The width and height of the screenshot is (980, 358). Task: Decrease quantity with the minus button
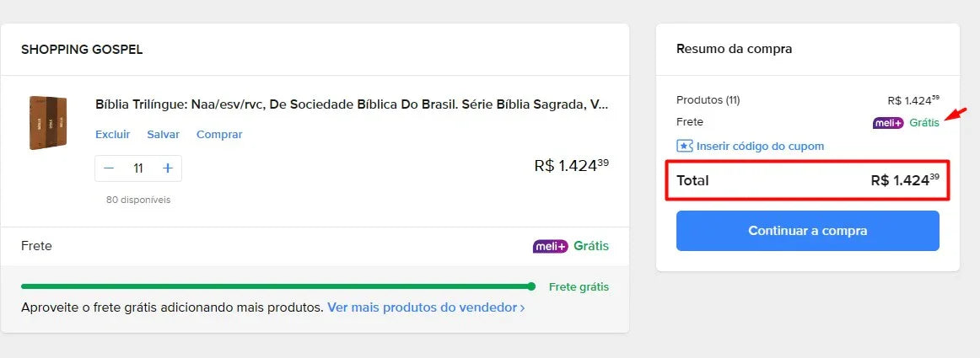pos(110,168)
